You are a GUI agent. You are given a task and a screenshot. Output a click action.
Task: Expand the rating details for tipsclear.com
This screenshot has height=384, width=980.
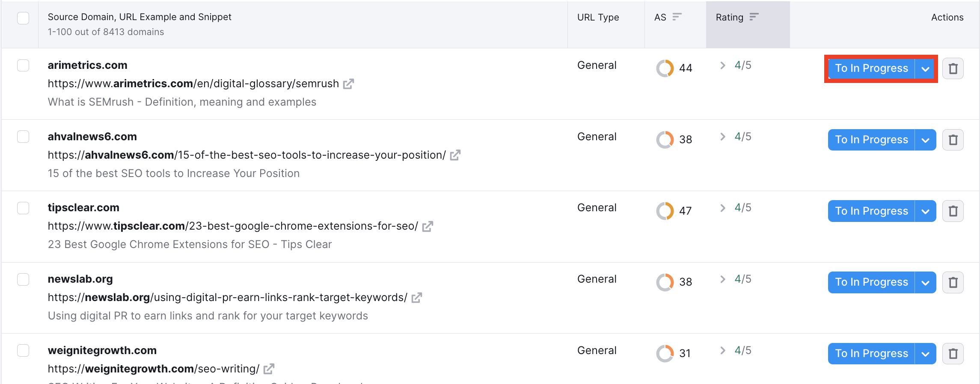click(x=722, y=207)
